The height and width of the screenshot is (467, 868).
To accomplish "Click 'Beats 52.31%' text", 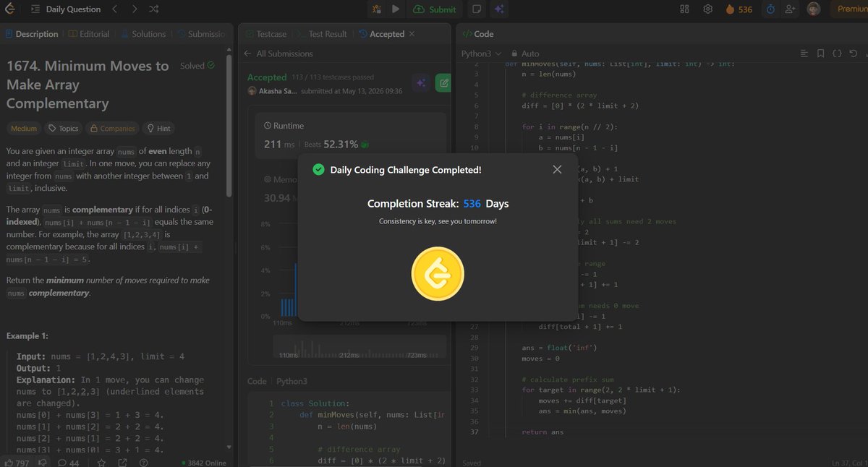I will (x=331, y=144).
